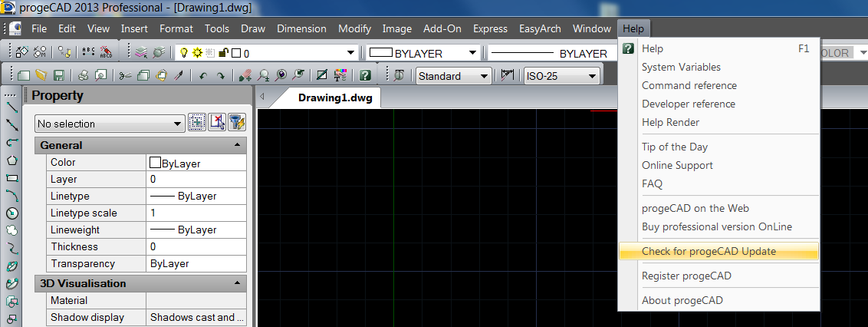The width and height of the screenshot is (868, 327).
Task: Open the text style manager icon
Action: [x=399, y=75]
